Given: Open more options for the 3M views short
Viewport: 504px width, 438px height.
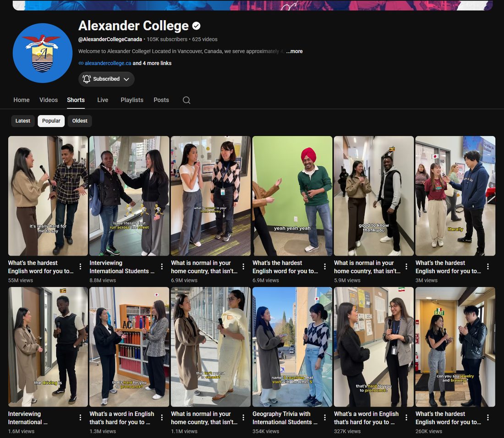Looking at the screenshot, I should (488, 266).
